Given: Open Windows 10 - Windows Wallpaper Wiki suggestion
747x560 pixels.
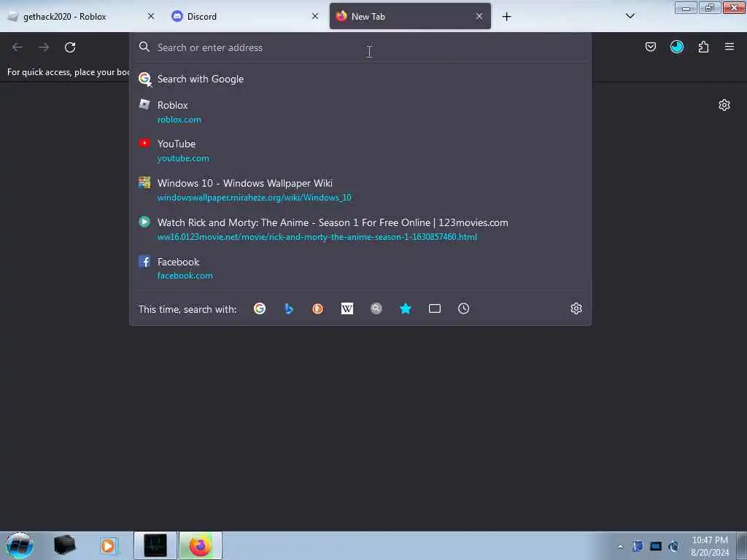Looking at the screenshot, I should (360, 190).
